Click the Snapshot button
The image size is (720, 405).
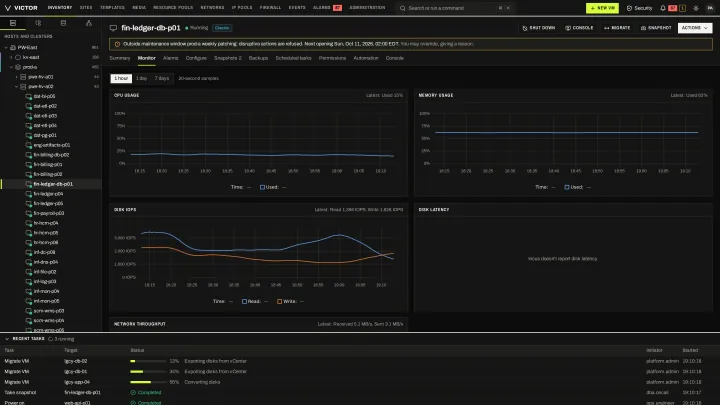(656, 28)
